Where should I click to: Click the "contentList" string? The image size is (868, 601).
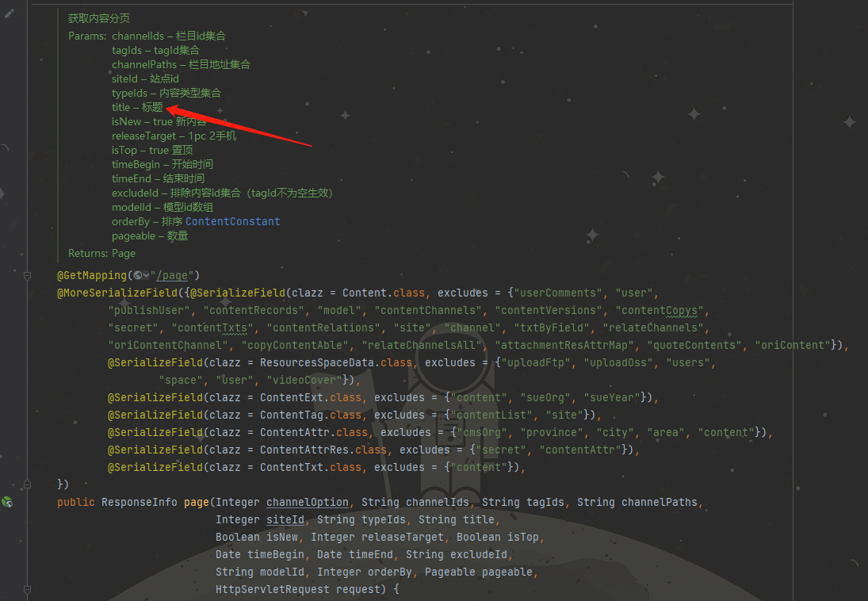pos(491,415)
